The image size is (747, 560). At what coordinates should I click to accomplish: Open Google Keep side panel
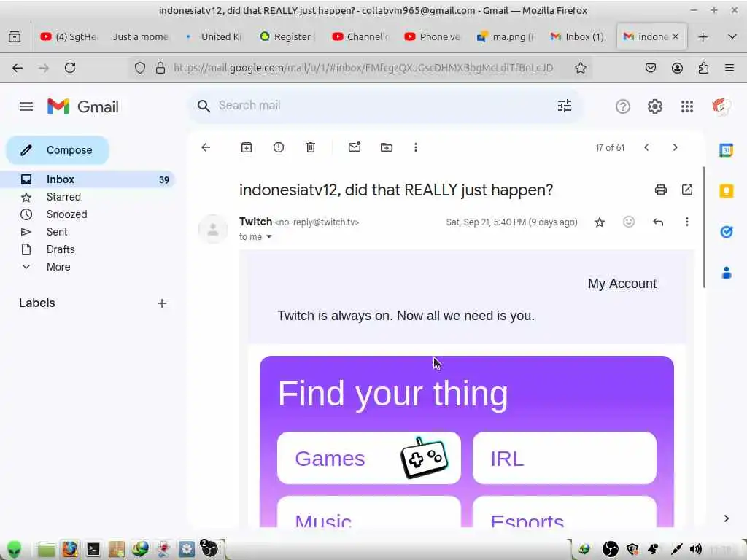(726, 192)
